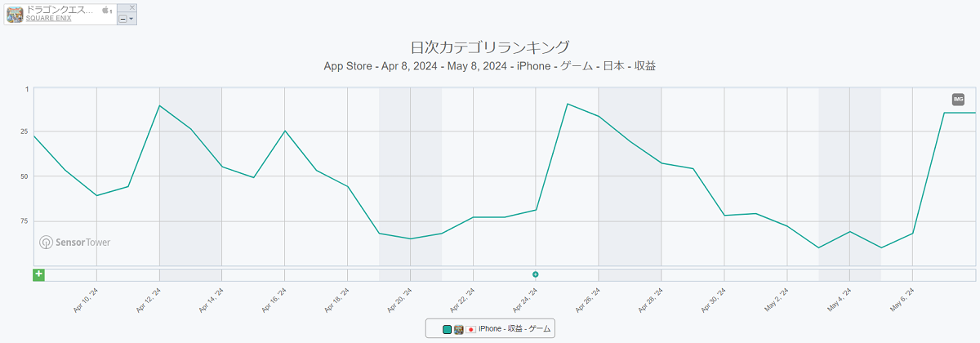The width and height of the screenshot is (980, 343).
Task: Expand the app card dropdown arrow
Action: point(131,18)
